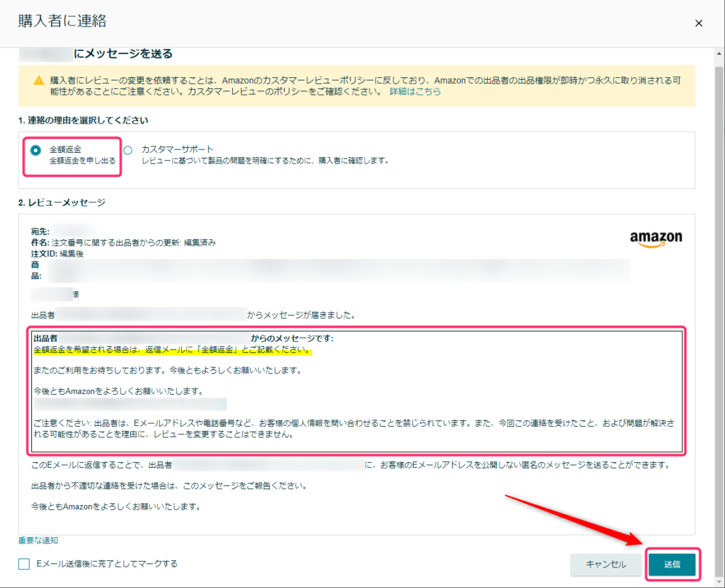
Task: Click the label 2. レビューメッセージ
Action: 62,202
